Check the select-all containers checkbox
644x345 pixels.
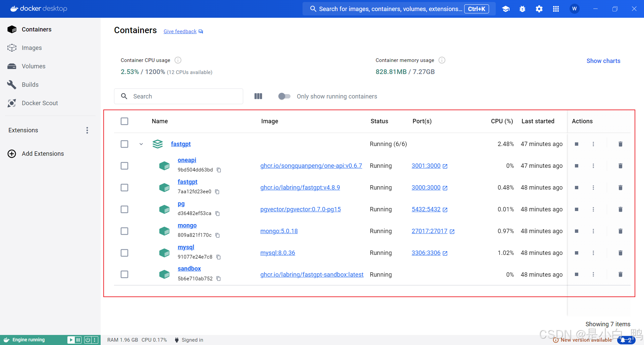[124, 121]
